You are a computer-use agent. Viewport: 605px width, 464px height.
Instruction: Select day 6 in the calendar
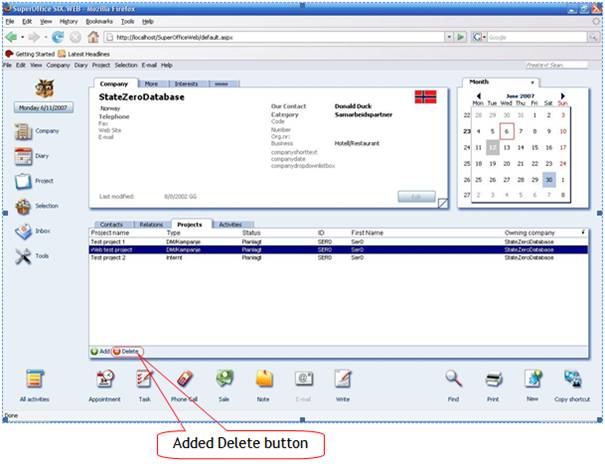click(507, 132)
